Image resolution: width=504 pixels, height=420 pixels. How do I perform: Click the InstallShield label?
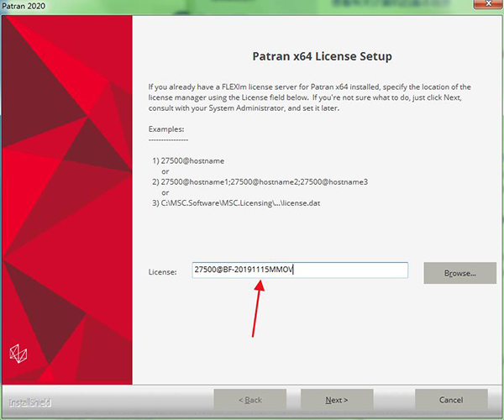(29, 402)
